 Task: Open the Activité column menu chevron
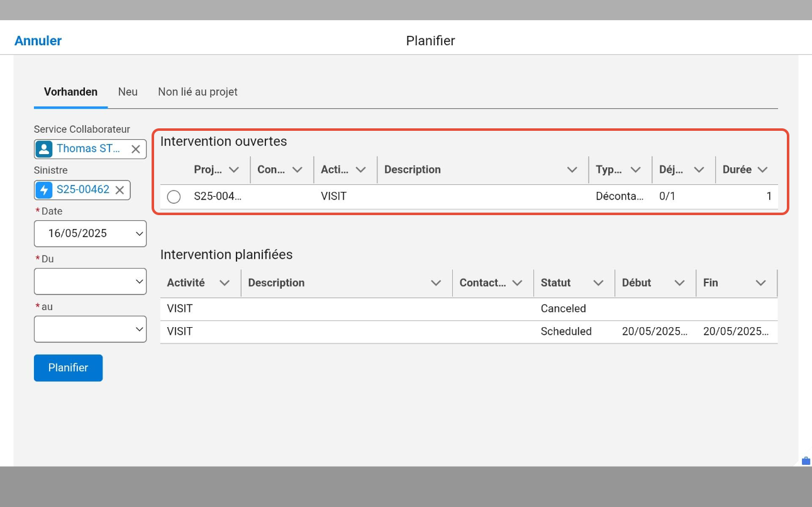pyautogui.click(x=225, y=283)
